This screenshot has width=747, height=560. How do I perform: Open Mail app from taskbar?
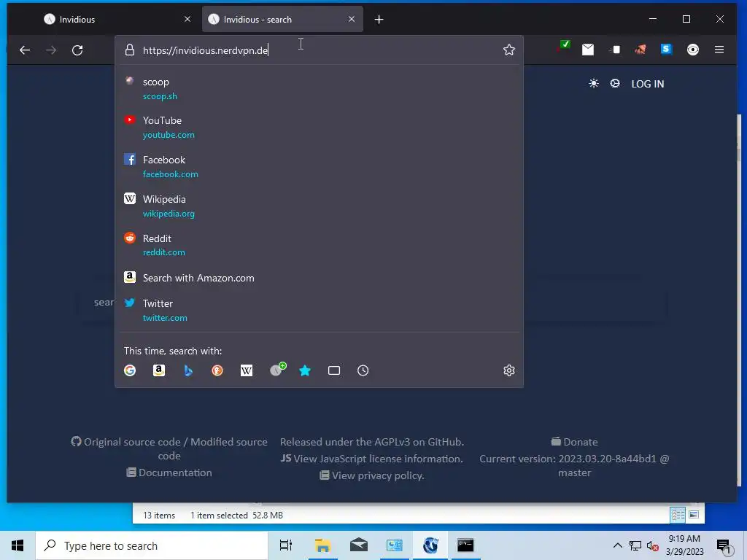point(359,545)
